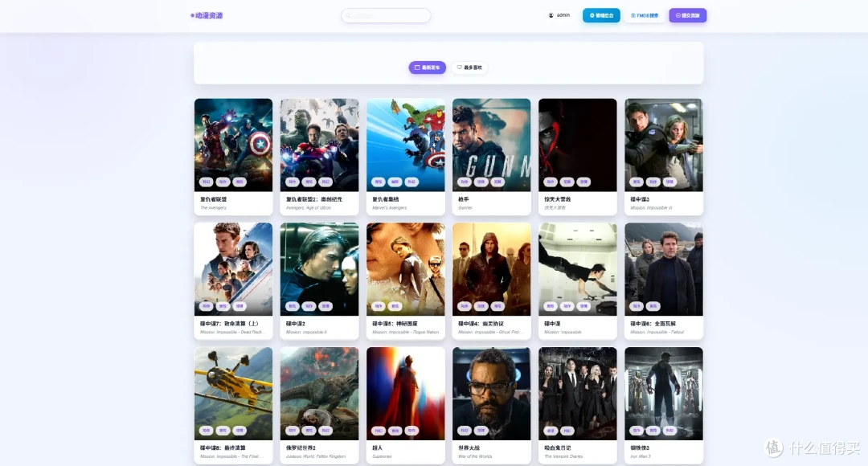This screenshot has width=868, height=466.
Task: Select the 最多喜欢 most-liked tab
Action: [x=469, y=67]
